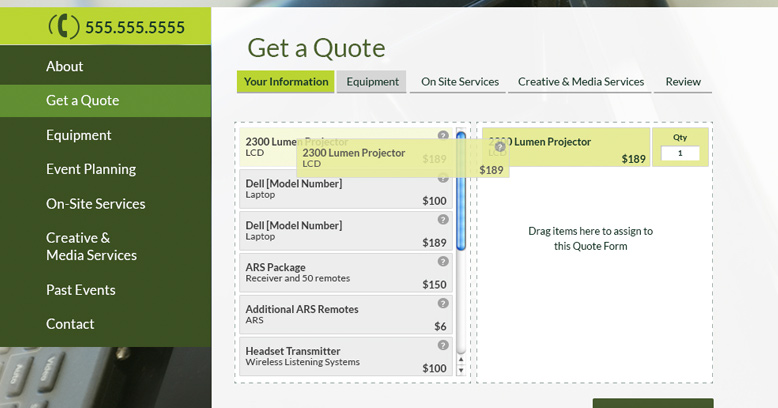Open the On Site Services tab
This screenshot has height=408, width=778.
tap(460, 82)
